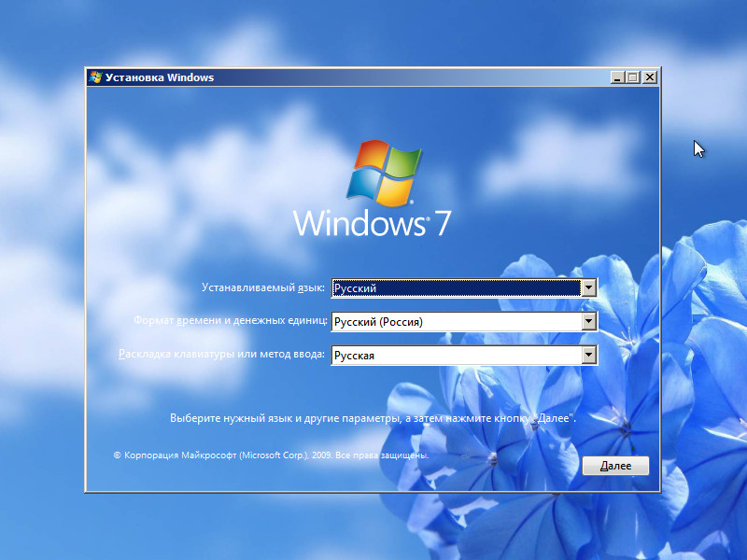Select the highlighted Русский language field
The height and width of the screenshot is (560, 747).
pyautogui.click(x=456, y=288)
